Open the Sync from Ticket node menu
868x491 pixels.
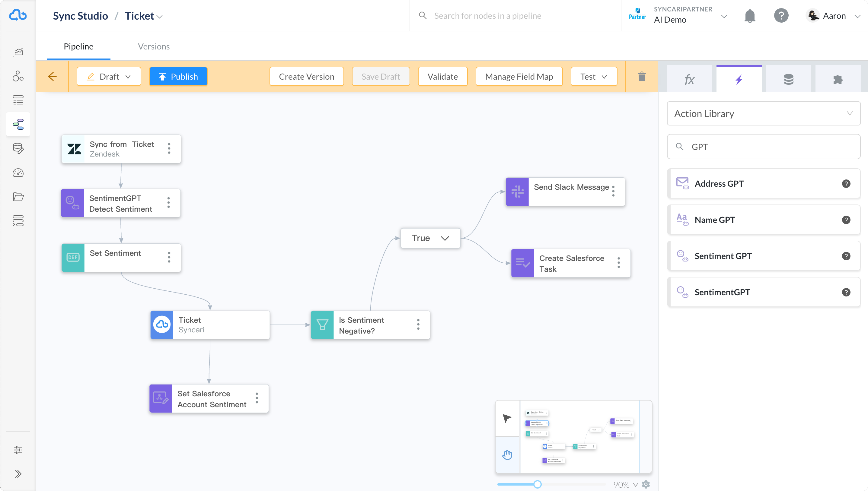tap(169, 148)
